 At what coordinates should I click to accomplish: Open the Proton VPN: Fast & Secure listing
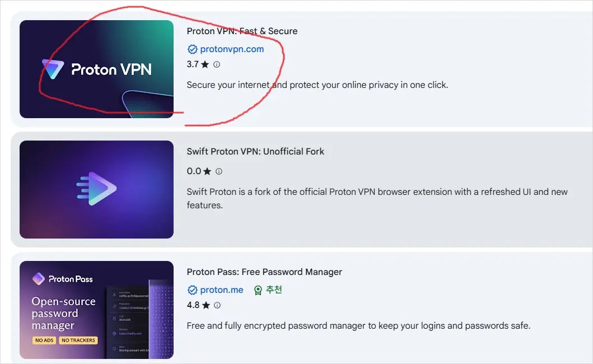tap(242, 31)
